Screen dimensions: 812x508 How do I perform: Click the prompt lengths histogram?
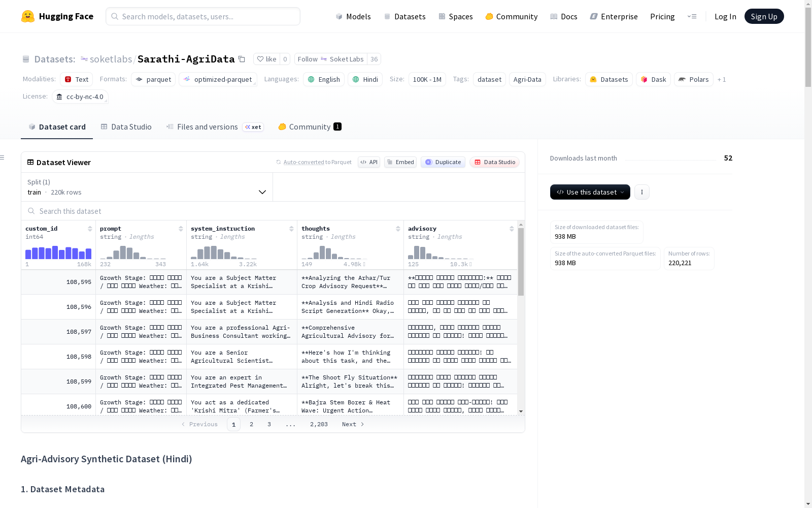(x=133, y=252)
